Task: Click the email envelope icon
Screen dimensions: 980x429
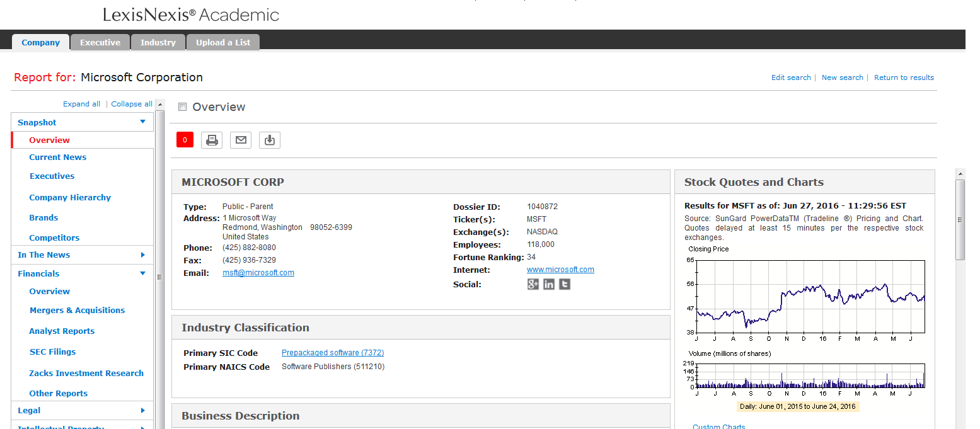Action: [241, 140]
